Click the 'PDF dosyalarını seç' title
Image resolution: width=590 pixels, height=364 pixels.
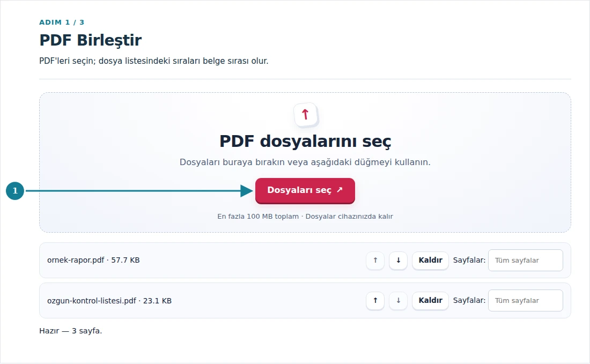point(305,142)
